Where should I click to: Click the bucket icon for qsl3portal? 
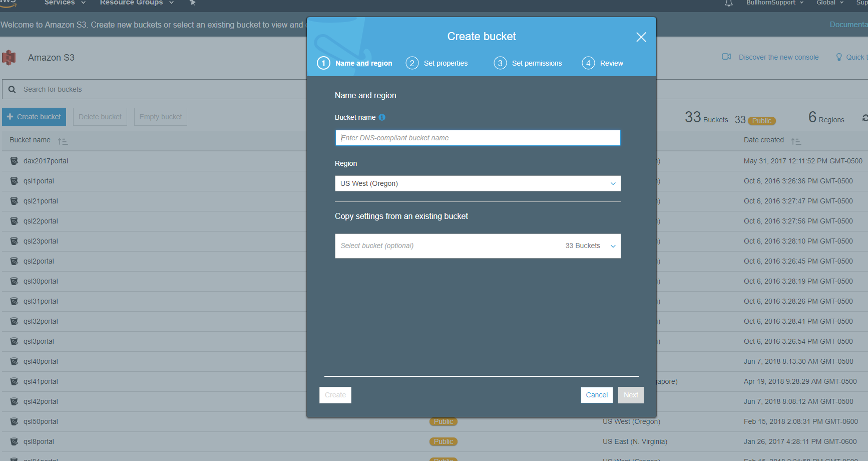(14, 341)
